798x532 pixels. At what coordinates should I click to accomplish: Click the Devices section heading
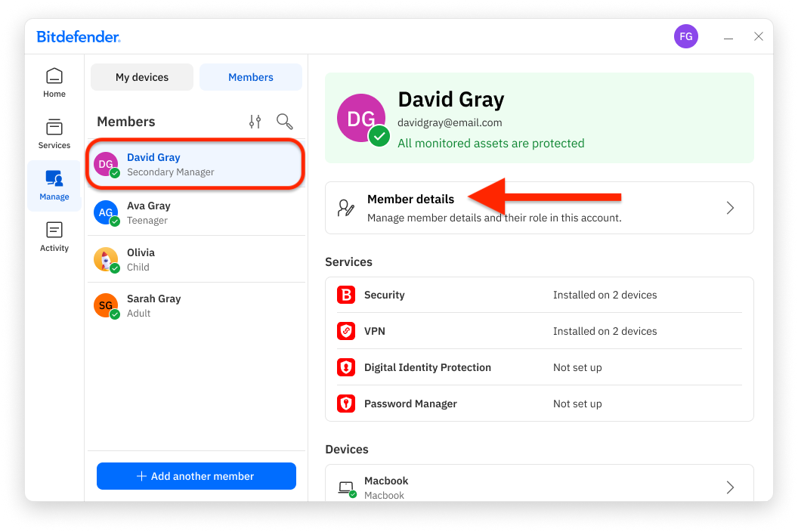[x=347, y=449]
